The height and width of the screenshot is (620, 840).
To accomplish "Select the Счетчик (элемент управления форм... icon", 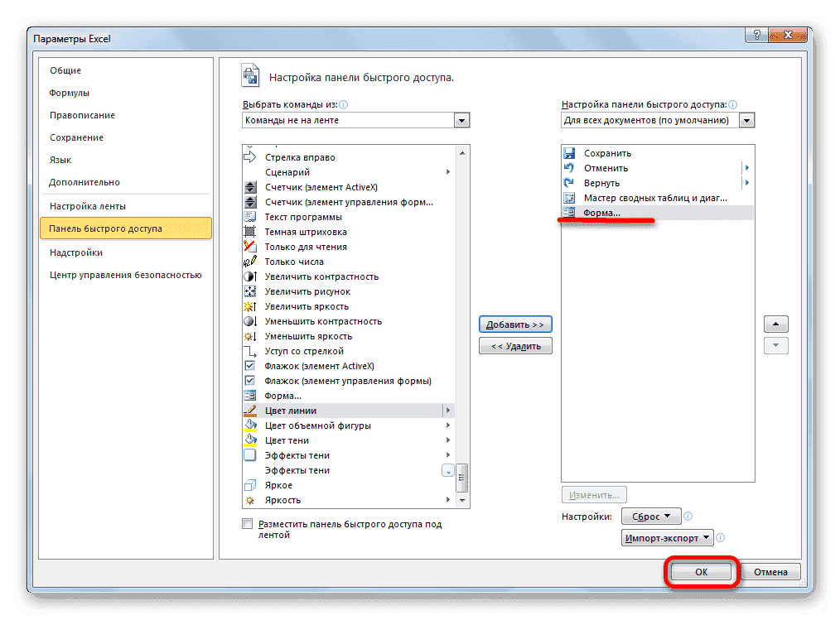I will (x=249, y=202).
